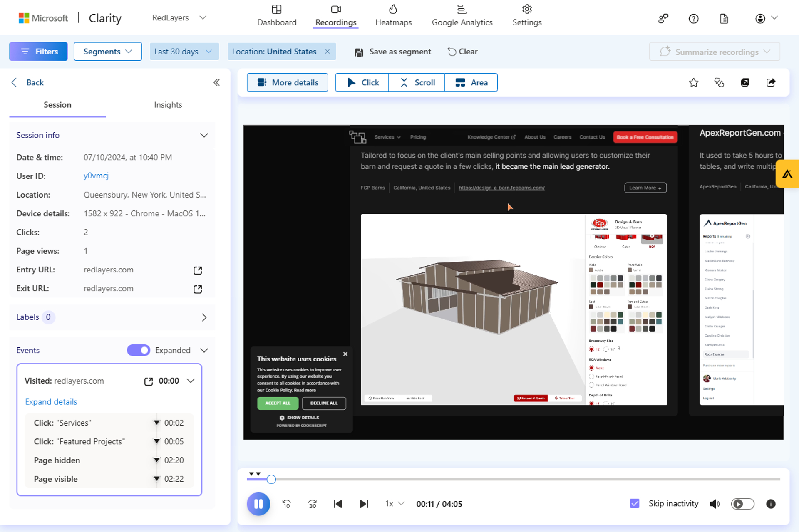Screen dimensions: 799x532
Task: Skip forward 30 seconds
Action: click(x=312, y=504)
